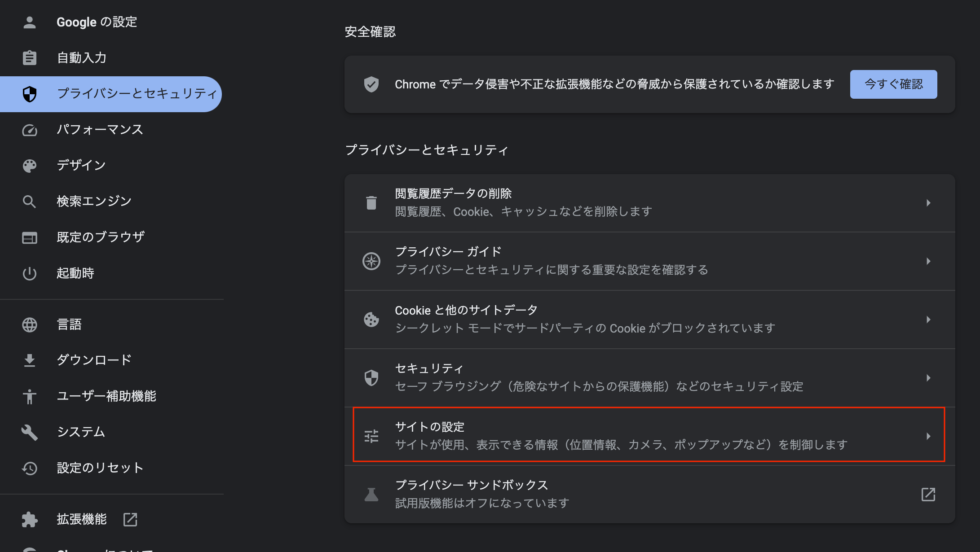Click the 今すぐ確認 button
This screenshot has height=552, width=980.
click(893, 84)
